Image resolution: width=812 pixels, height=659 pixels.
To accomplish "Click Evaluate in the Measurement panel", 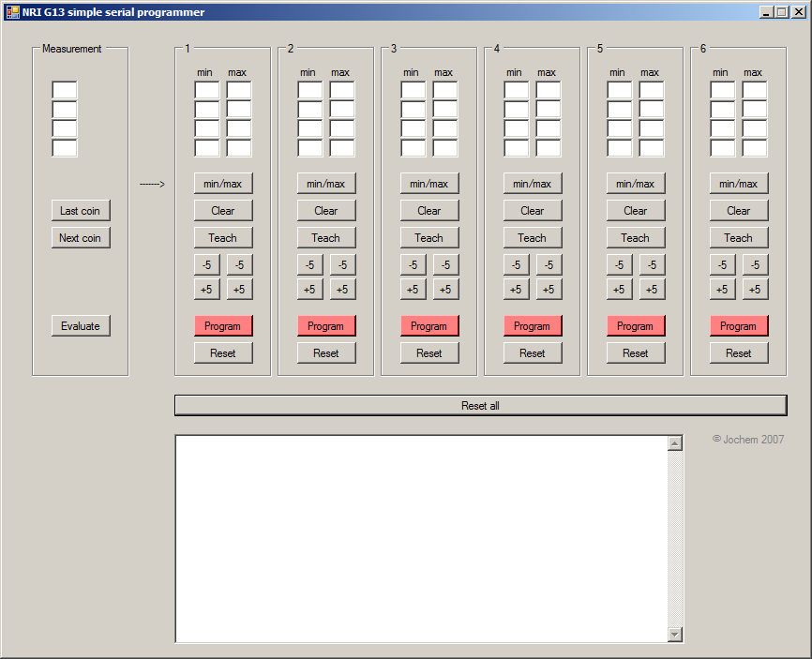I will pos(81,326).
